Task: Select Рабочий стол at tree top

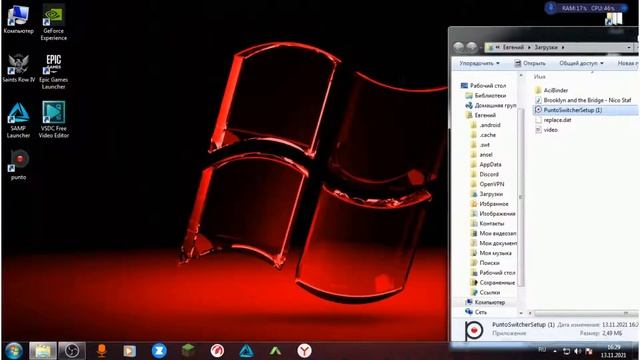Action: click(483, 86)
